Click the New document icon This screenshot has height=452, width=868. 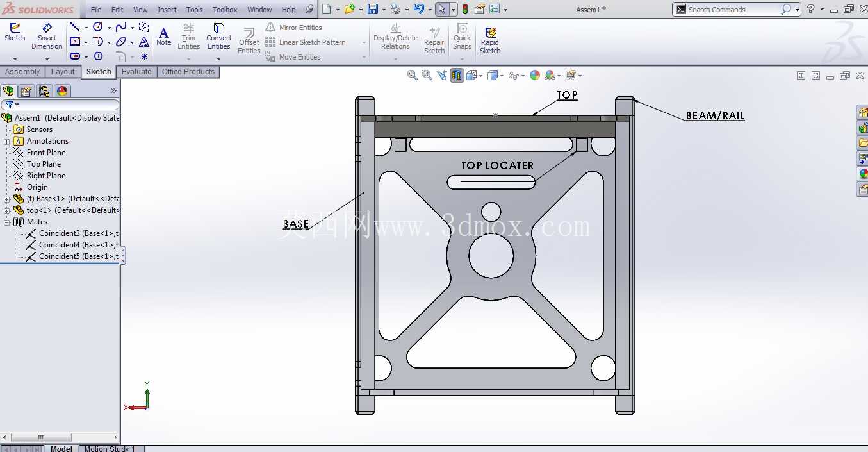[x=327, y=9]
